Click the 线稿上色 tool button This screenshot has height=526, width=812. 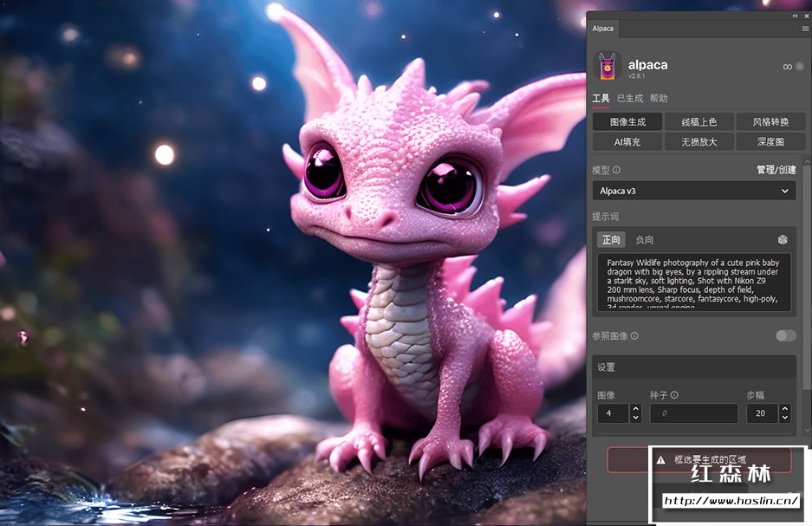pos(699,122)
